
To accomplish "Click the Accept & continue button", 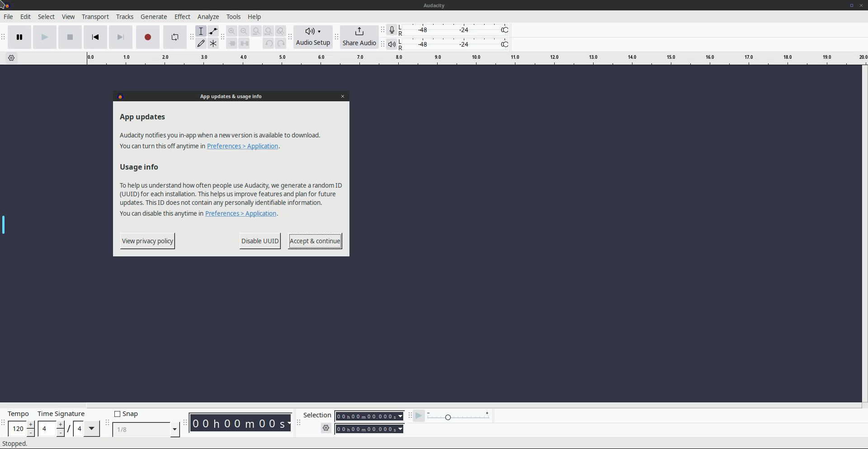I will pyautogui.click(x=315, y=241).
